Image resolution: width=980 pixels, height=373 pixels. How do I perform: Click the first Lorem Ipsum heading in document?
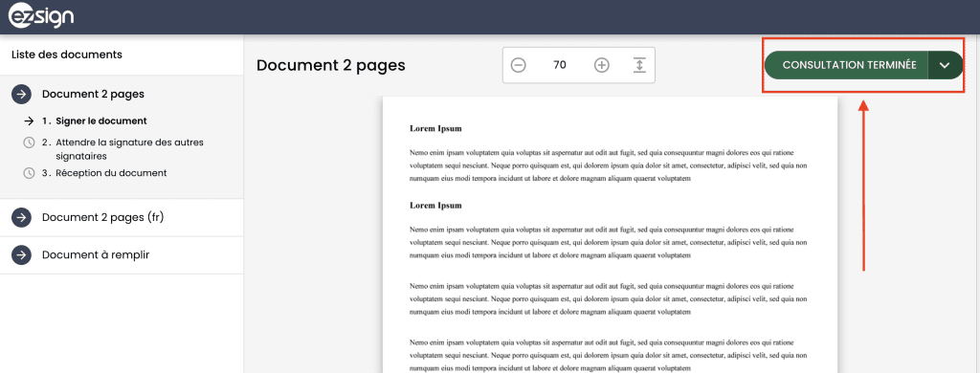435,129
